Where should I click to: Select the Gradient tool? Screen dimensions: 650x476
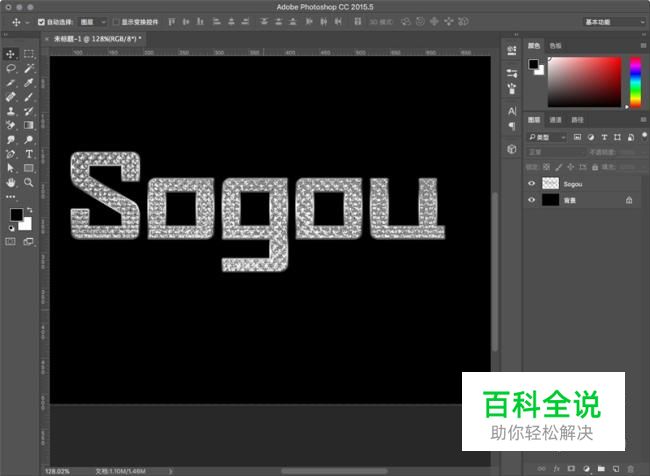(x=29, y=125)
